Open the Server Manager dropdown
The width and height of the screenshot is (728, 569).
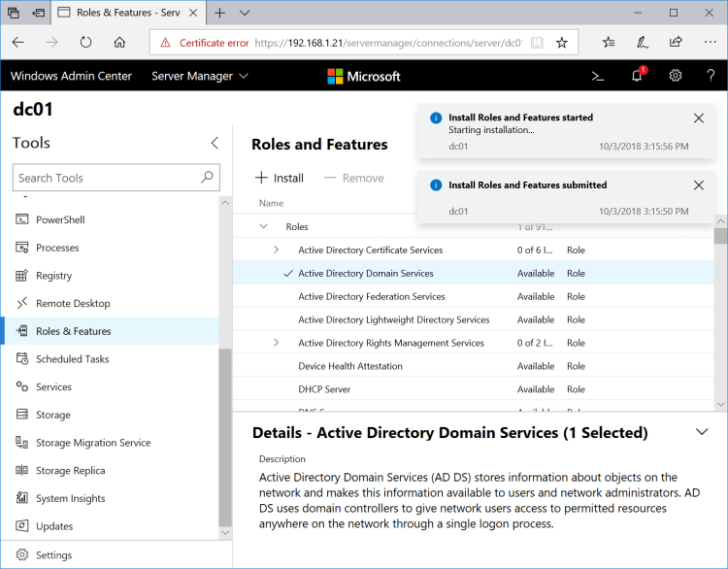click(202, 76)
